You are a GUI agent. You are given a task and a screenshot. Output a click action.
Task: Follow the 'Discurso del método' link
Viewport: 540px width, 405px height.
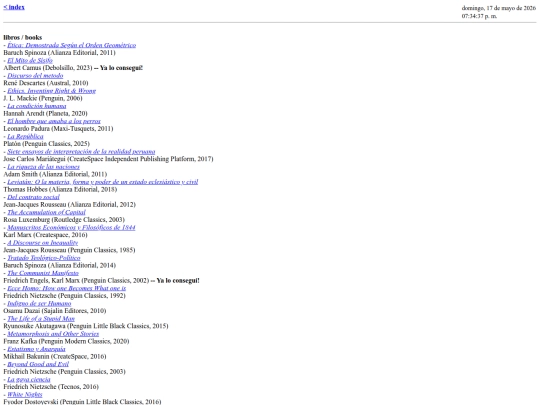coord(35,75)
